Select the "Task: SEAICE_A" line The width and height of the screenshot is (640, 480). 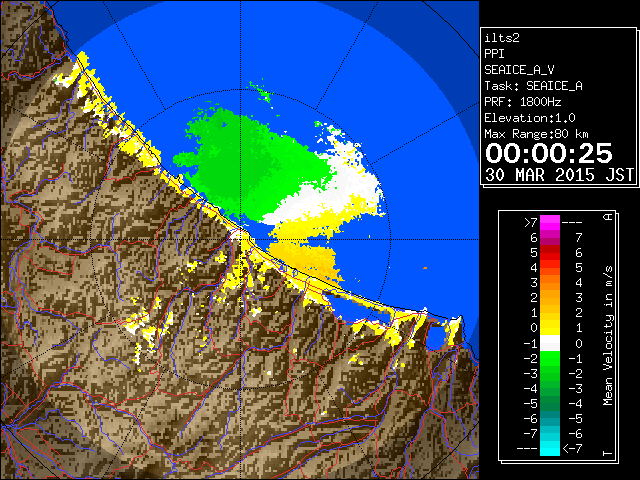[533, 86]
